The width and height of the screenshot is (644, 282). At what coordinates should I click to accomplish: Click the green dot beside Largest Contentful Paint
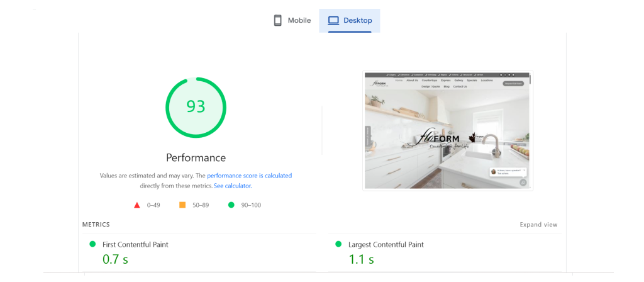(338, 244)
